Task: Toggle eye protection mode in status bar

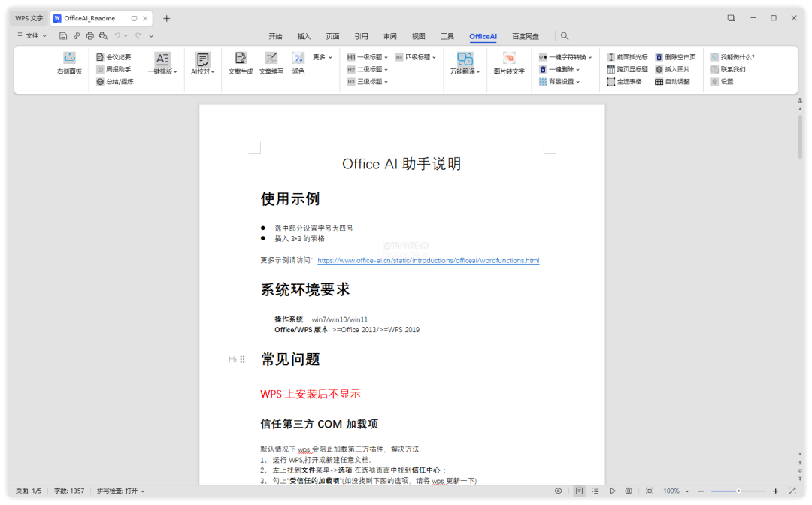Action: [558, 491]
